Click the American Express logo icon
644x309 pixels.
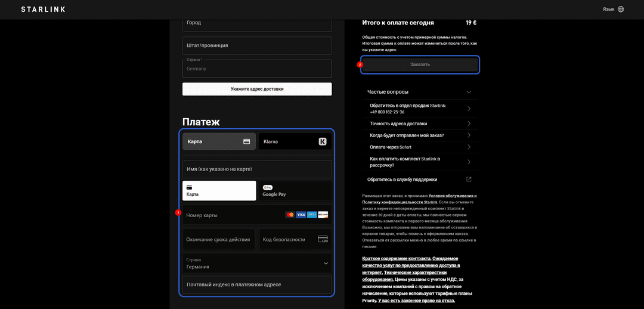pyautogui.click(x=312, y=215)
